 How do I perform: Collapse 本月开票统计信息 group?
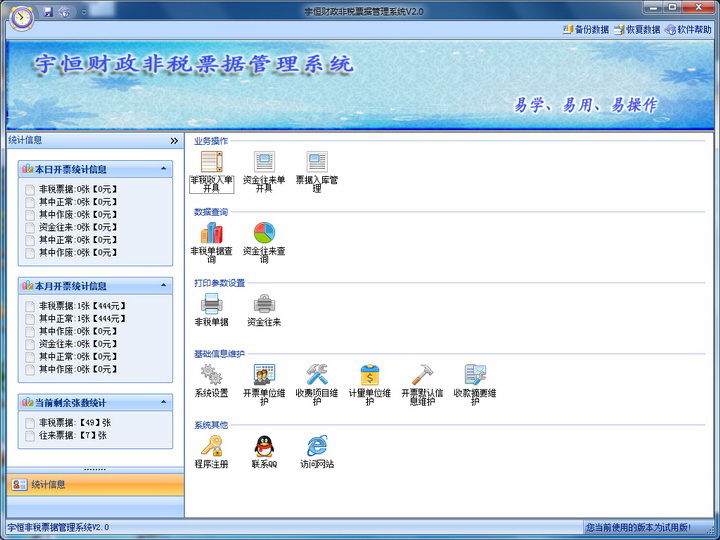(x=163, y=286)
